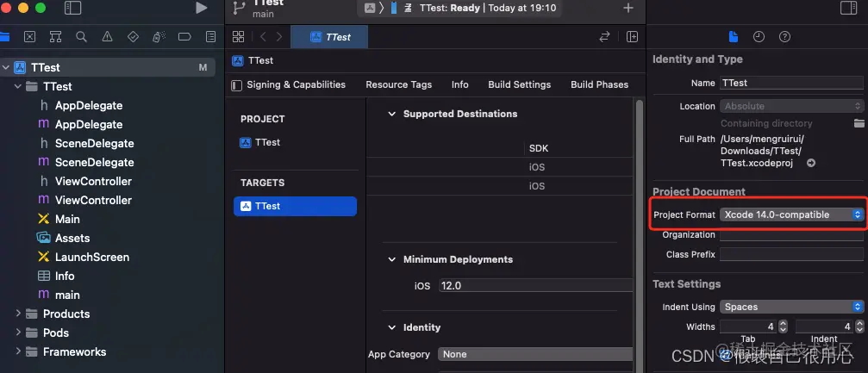Screen dimensions: 868x373
Task: Open the report navigator
Action: coord(210,37)
